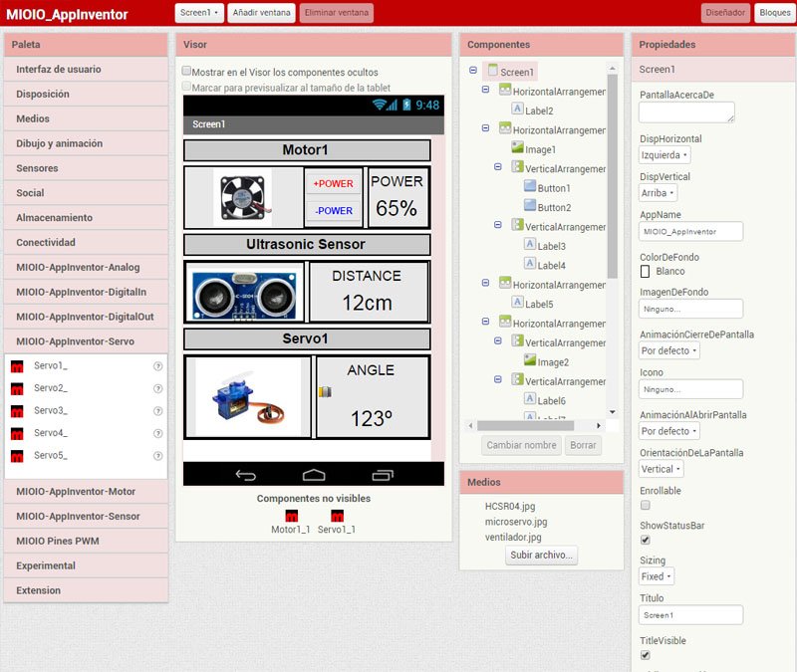Click the Subir archivo button

[541, 555]
